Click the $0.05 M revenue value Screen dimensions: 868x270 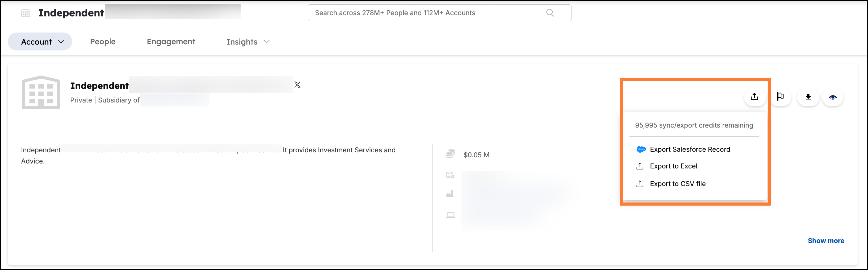(476, 155)
